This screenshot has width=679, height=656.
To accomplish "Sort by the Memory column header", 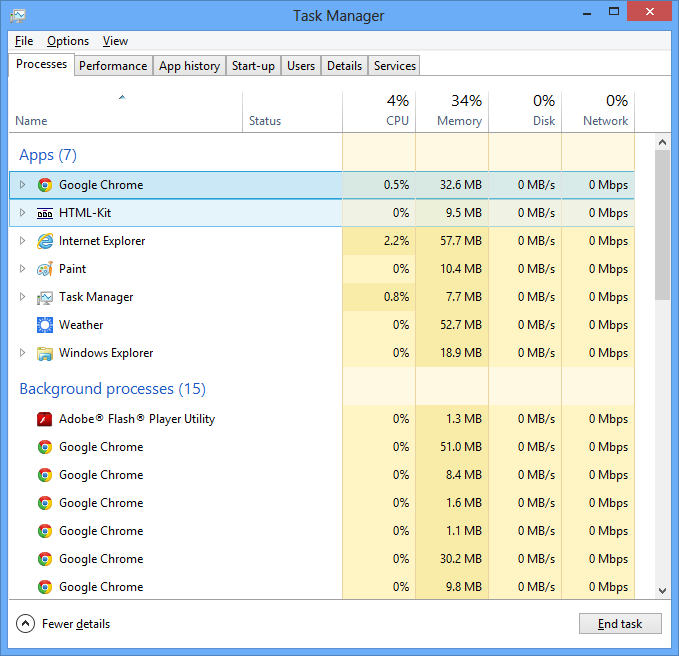I will pos(452,112).
